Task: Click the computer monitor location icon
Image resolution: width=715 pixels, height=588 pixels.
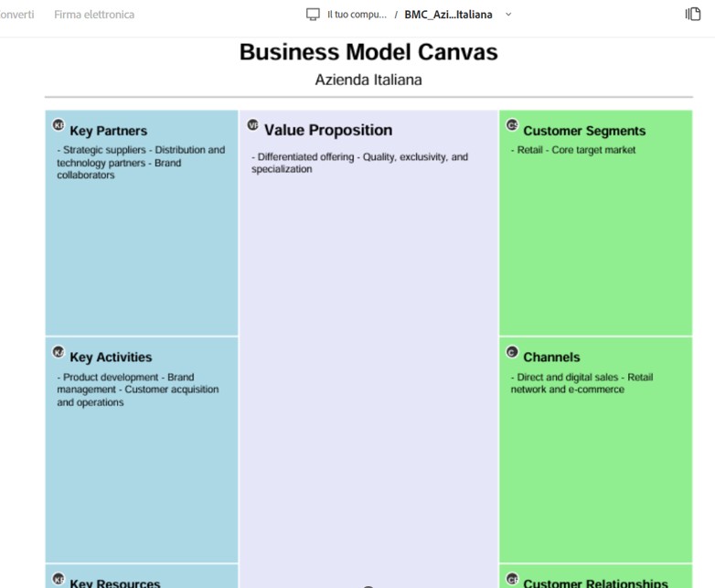Action: pos(313,14)
